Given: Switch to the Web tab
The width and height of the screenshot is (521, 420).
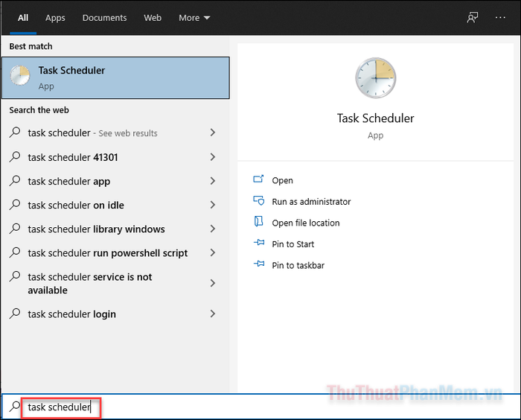Looking at the screenshot, I should pos(153,18).
